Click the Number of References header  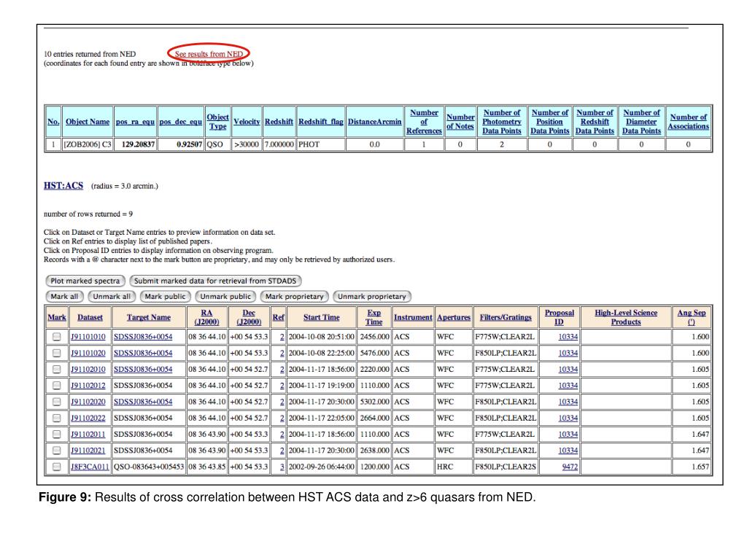point(424,122)
